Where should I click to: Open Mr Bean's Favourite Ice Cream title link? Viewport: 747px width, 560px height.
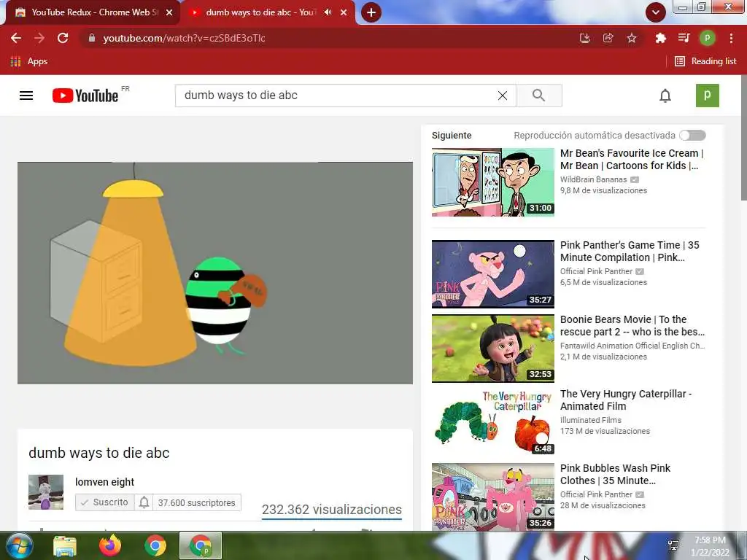(x=632, y=160)
